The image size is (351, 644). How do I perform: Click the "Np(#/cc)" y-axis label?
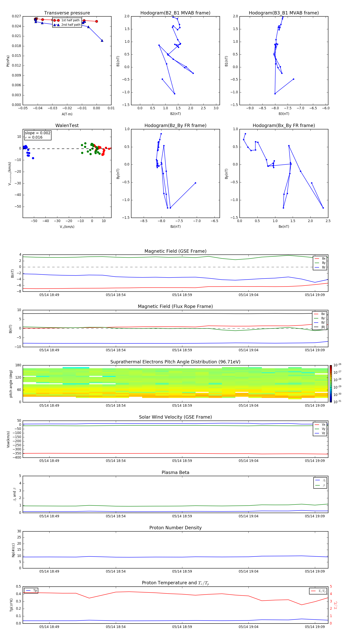pyautogui.click(x=13, y=550)
